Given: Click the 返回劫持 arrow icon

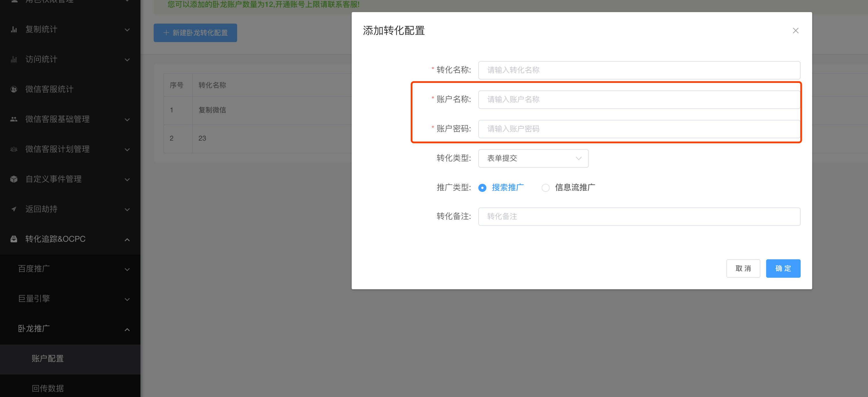Looking at the screenshot, I should tap(14, 209).
